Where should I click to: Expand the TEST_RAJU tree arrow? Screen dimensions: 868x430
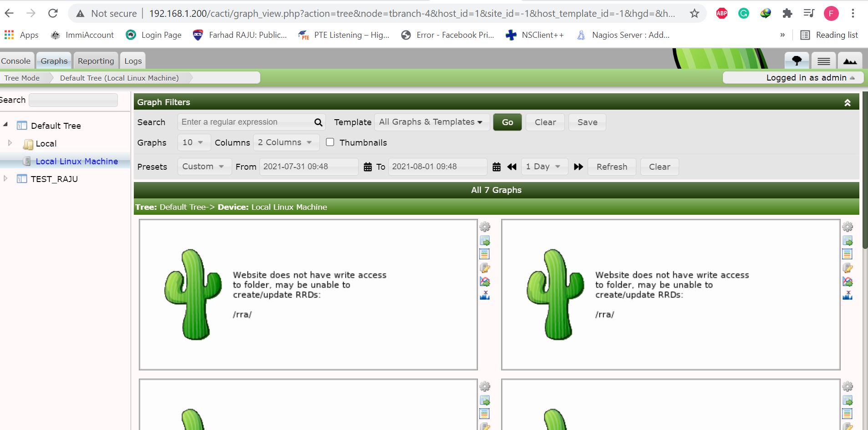5,178
